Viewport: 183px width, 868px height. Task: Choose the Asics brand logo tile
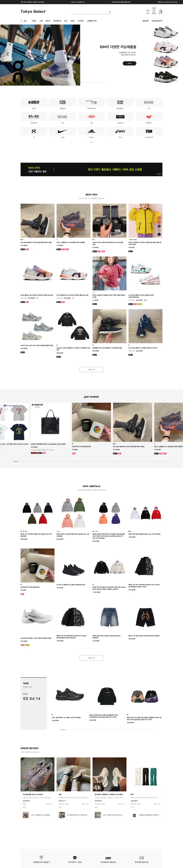[x=120, y=131]
